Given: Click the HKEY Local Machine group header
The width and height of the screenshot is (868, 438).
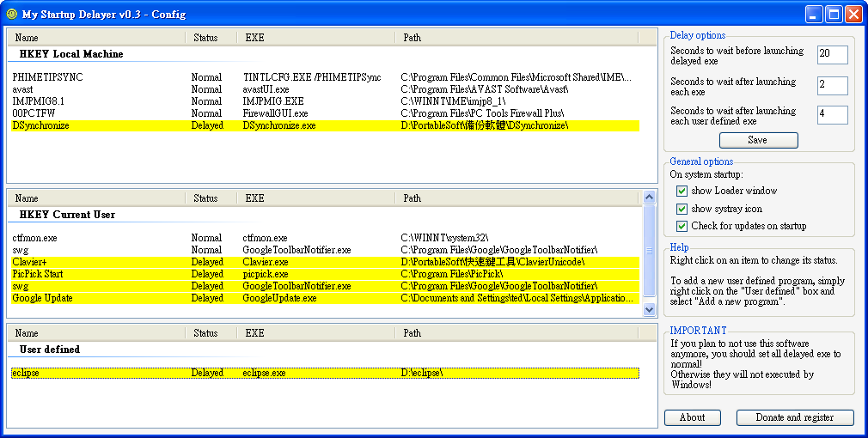Looking at the screenshot, I should click(x=71, y=54).
